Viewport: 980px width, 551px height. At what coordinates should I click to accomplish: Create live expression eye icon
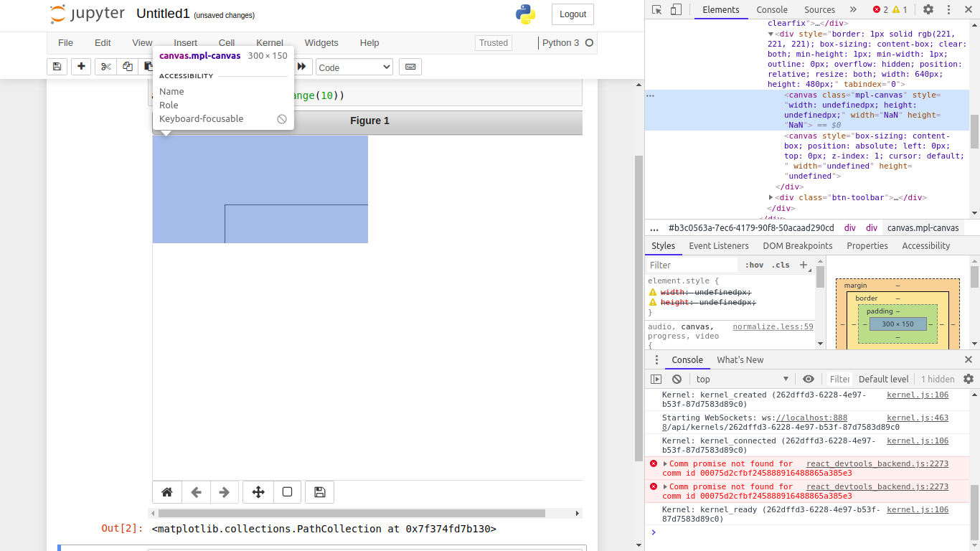tap(809, 379)
